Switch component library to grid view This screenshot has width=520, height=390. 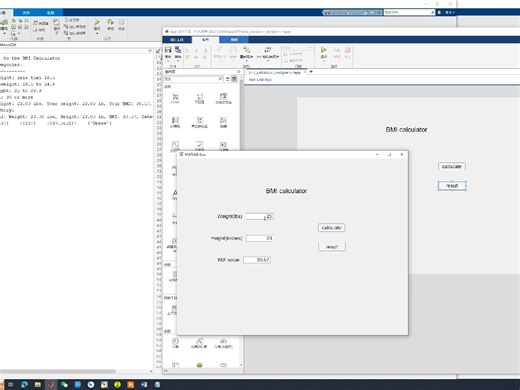(x=234, y=79)
